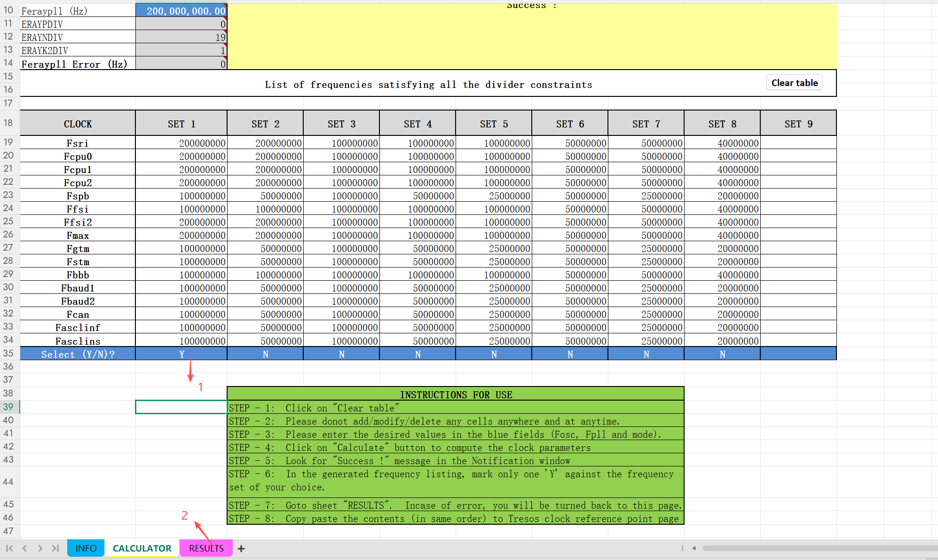Image resolution: width=938 pixels, height=560 pixels.
Task: Click the empty Select cell under SET 9
Action: (x=798, y=354)
